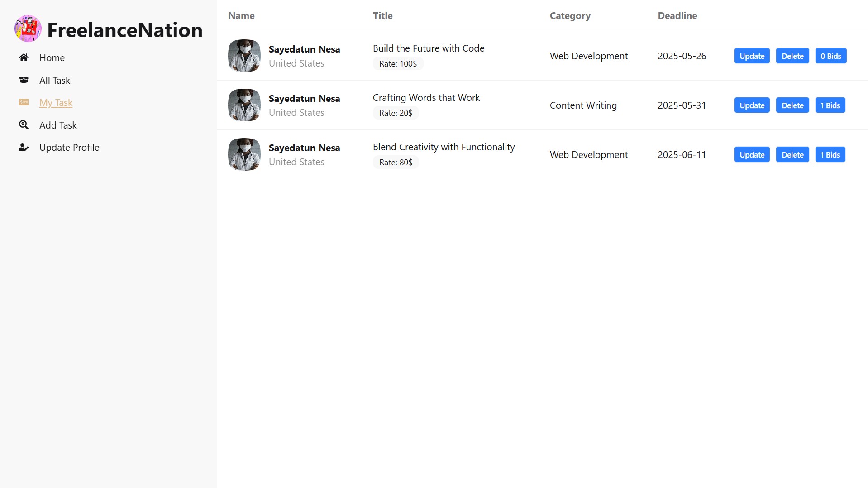
Task: Click the deadline '2025-06-11'
Action: (682, 155)
